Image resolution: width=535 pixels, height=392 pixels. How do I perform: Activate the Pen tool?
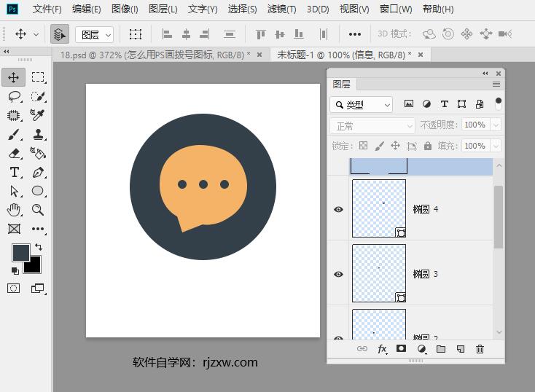(38, 172)
